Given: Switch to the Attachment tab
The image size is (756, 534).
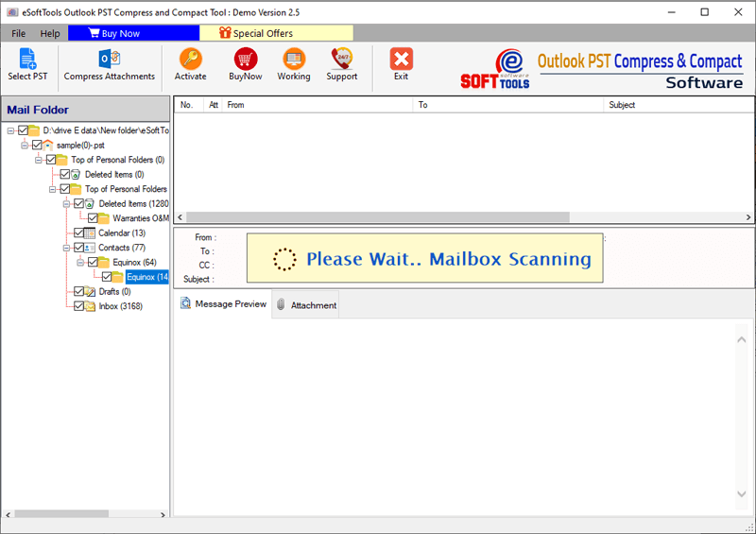Looking at the screenshot, I should pyautogui.click(x=305, y=305).
